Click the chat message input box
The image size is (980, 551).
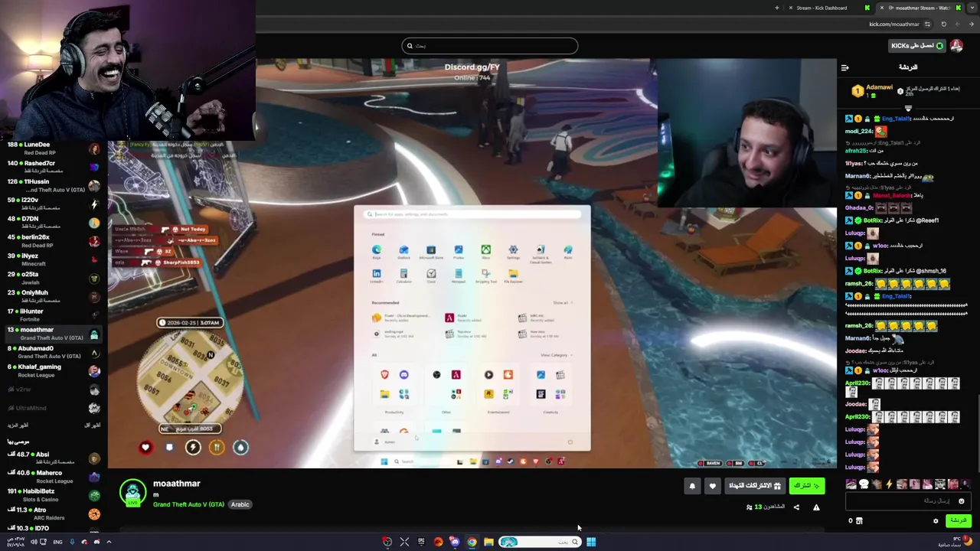click(x=908, y=501)
